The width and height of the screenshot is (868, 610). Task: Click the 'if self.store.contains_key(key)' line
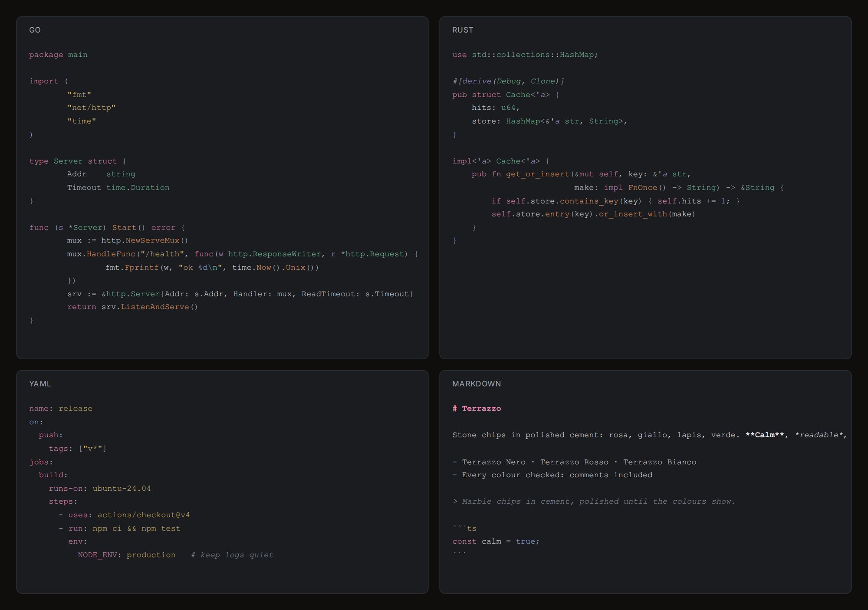tap(615, 201)
